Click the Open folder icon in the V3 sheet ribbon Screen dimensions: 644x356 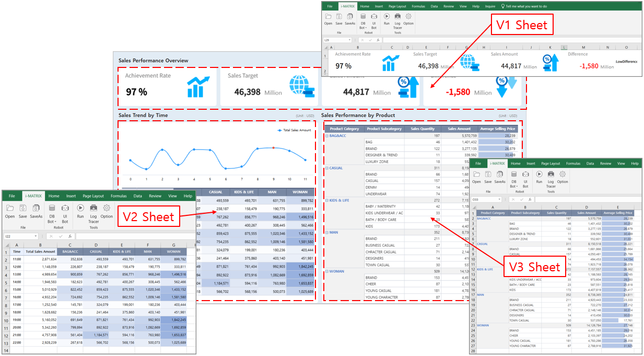coord(476,175)
